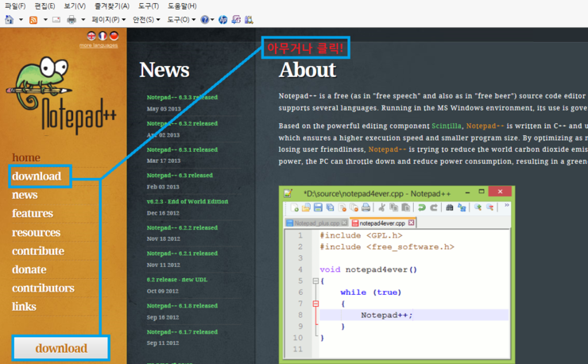Click the Save All icon in Notepad++ screenshot
The image size is (588, 364).
coord(330,207)
